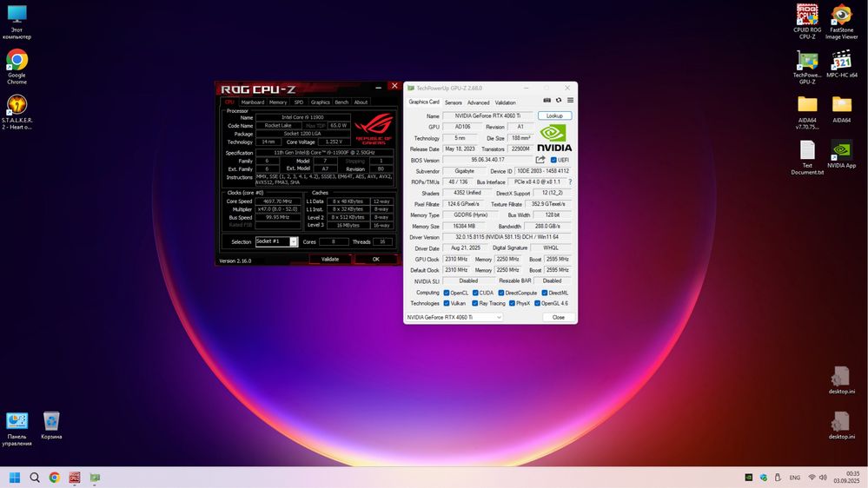Click GPU-Z icon on the taskbar
868x488 pixels.
tap(95, 478)
